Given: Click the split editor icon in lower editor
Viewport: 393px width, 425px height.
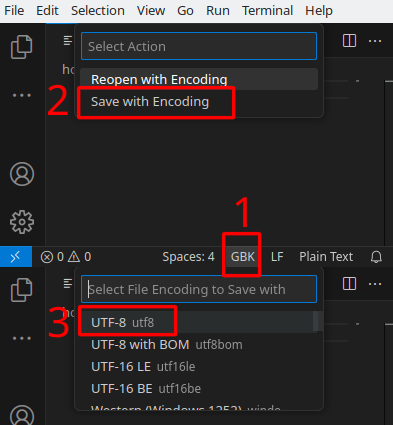Looking at the screenshot, I should [349, 284].
